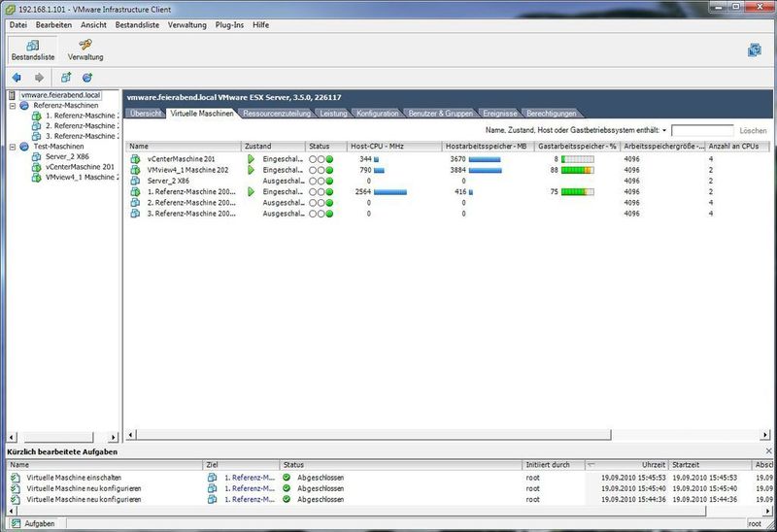Open the Bestandsliste menu
The height and width of the screenshot is (532, 777).
pos(137,25)
